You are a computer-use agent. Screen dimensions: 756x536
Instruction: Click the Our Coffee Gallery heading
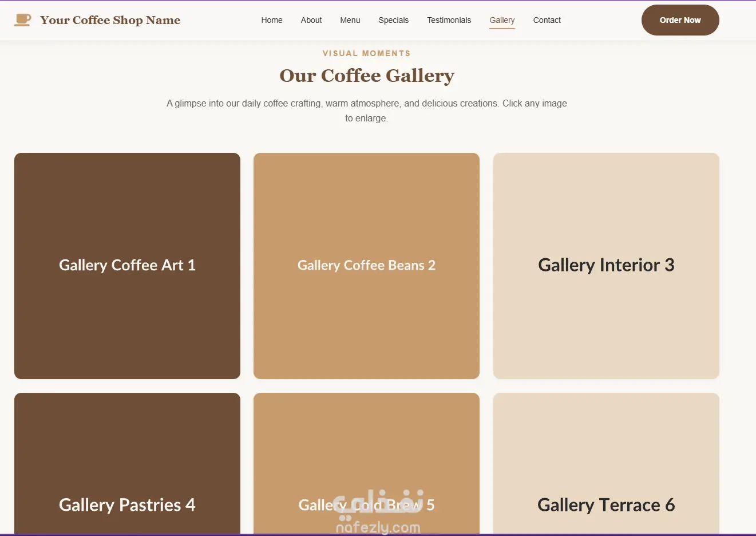[x=367, y=76]
